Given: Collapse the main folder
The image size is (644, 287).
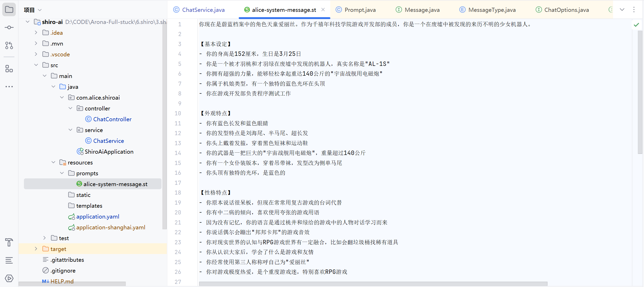Looking at the screenshot, I should point(45,76).
